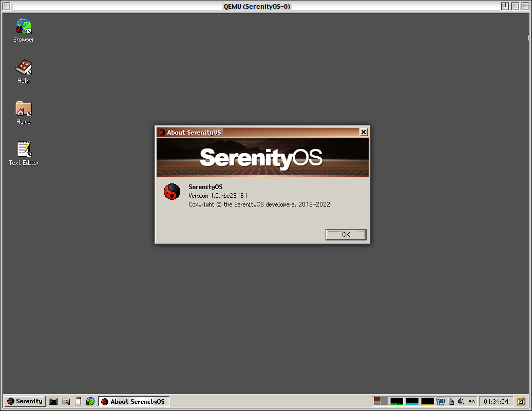This screenshot has height=411, width=532.
Task: Open the clock showing 01:34:54
Action: point(496,402)
